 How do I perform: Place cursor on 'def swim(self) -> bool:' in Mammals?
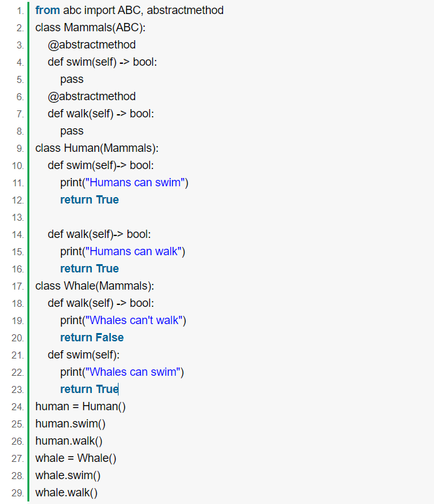[102, 62]
